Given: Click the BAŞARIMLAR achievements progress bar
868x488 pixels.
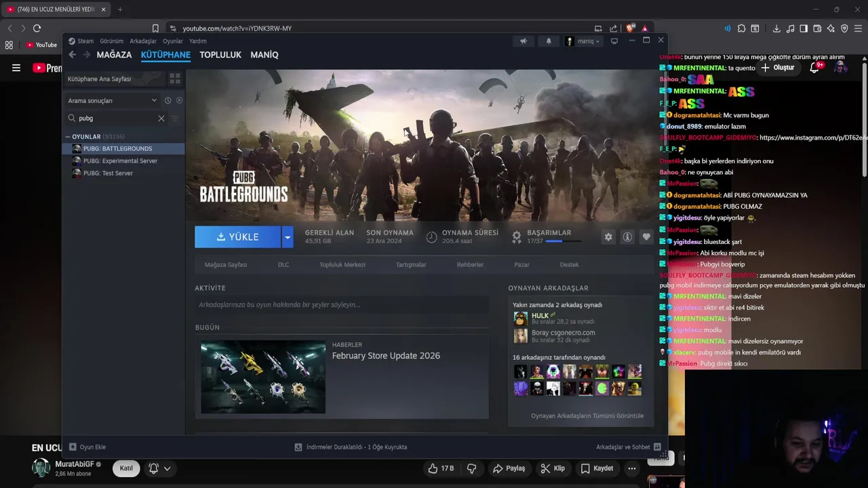Looking at the screenshot, I should coord(563,241).
